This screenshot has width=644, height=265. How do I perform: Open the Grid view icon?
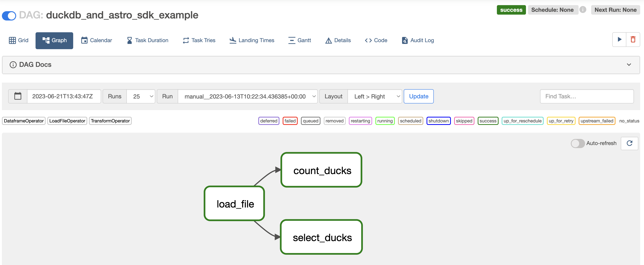tap(12, 40)
